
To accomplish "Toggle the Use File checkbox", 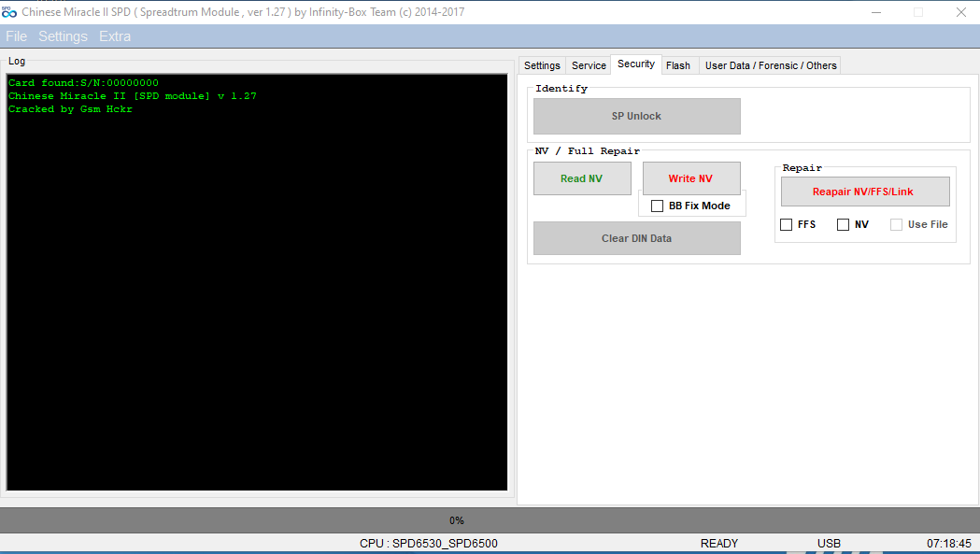I will tap(896, 224).
